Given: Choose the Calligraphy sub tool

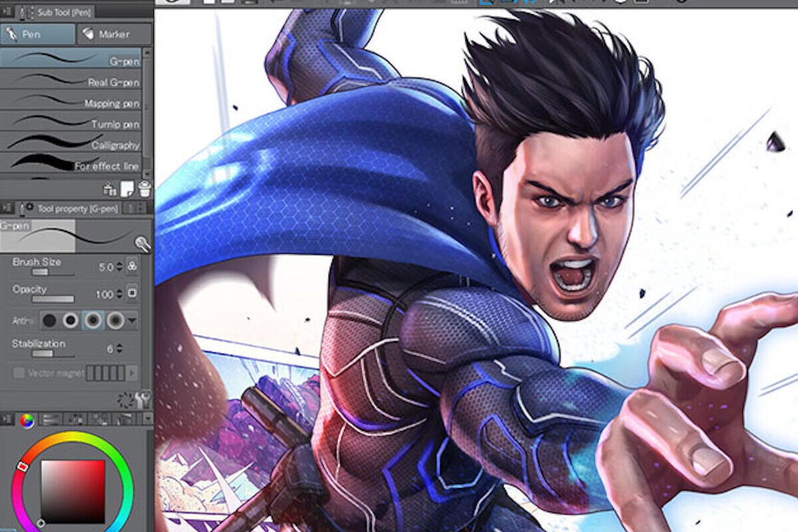Looking at the screenshot, I should click(70, 142).
